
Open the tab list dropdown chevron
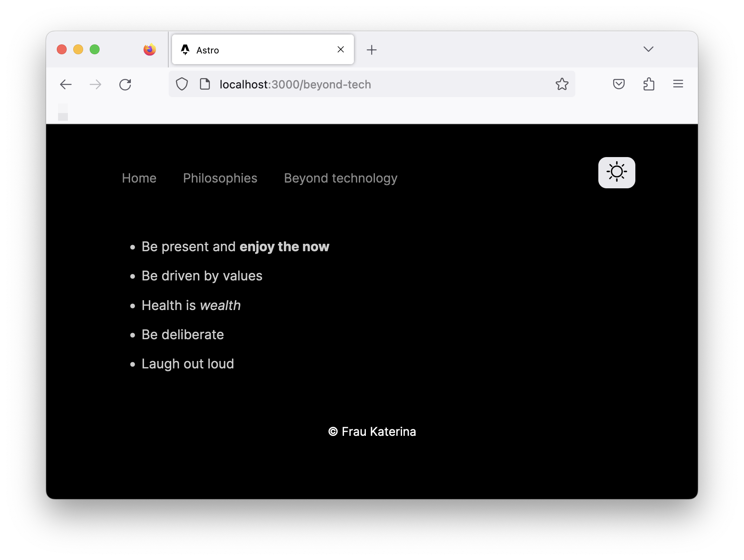point(649,49)
